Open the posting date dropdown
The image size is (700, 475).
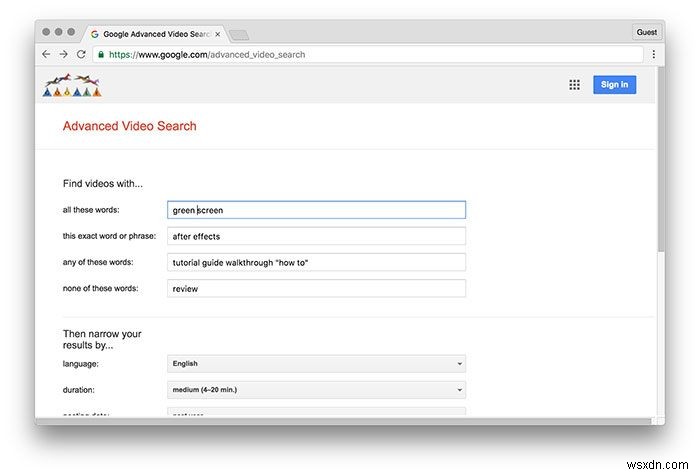pos(316,412)
